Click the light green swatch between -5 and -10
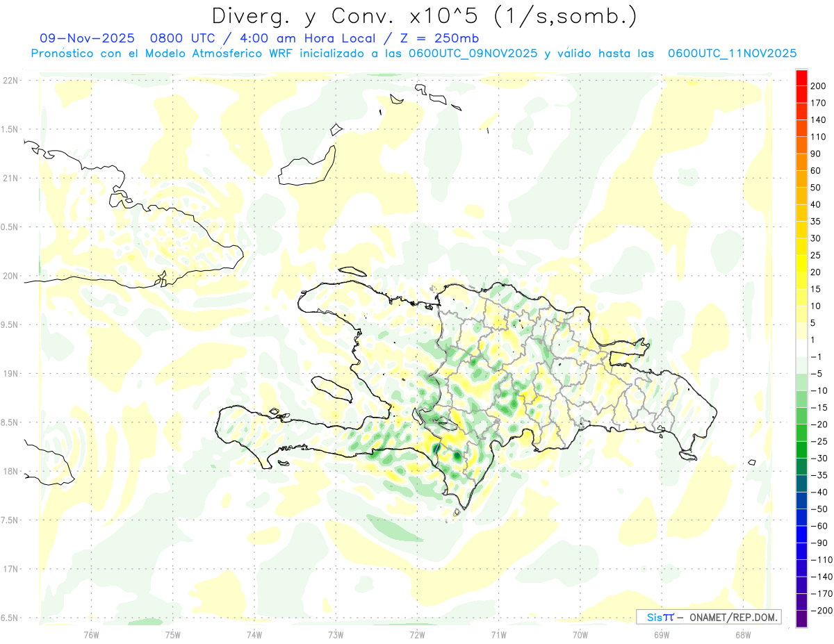Screen dimensions: 834x644 coord(801,382)
